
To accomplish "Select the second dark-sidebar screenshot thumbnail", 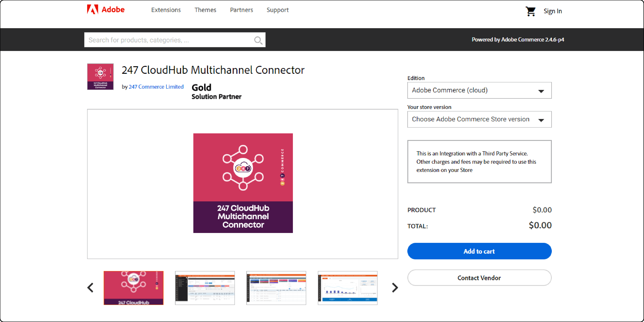I will click(205, 288).
